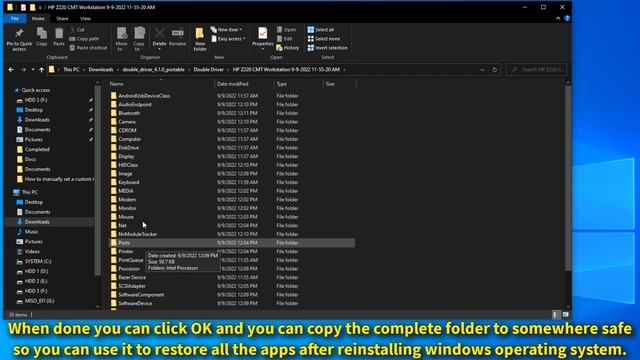Switch to large icons view in status bar
Screen dimensions: 640x360
tap(565, 315)
